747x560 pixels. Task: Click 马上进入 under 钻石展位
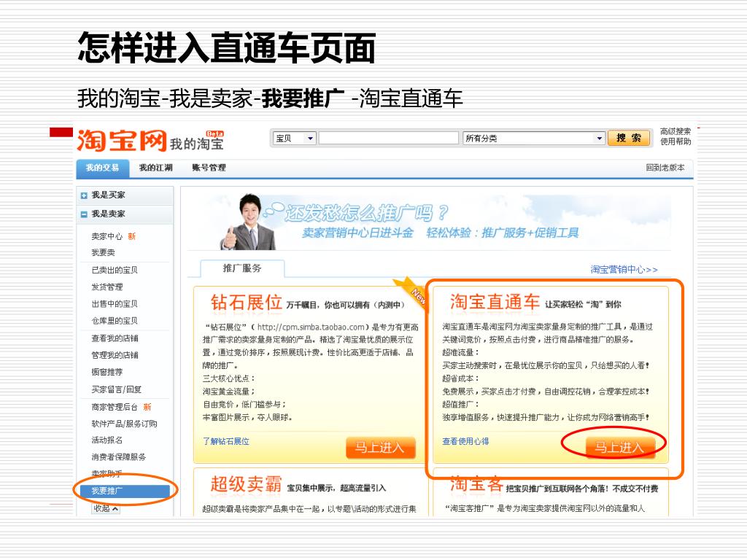pos(381,448)
